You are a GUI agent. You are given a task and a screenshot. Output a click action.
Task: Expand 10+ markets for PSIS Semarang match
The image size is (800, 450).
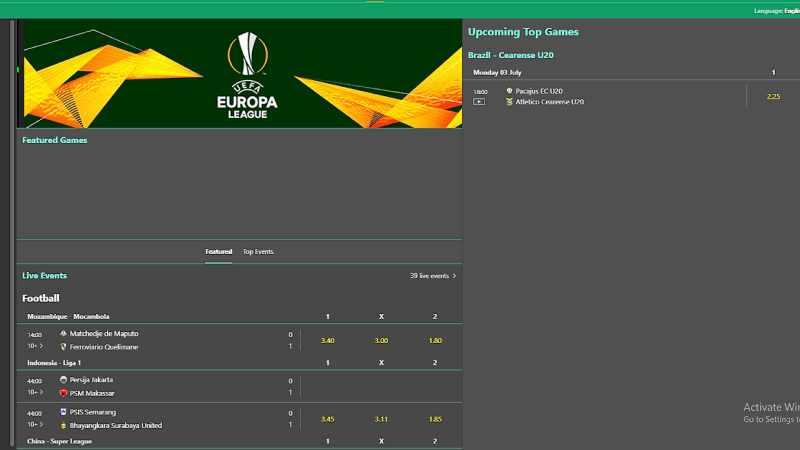pyautogui.click(x=35, y=424)
